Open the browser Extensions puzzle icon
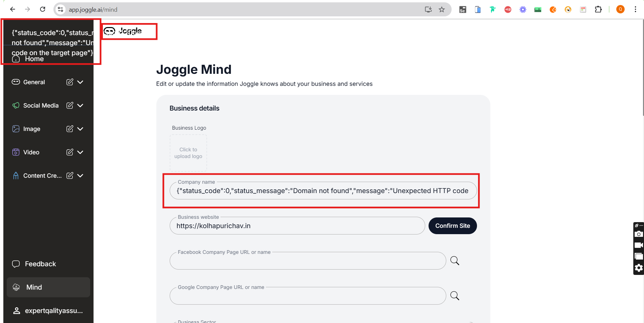644x323 pixels. pyautogui.click(x=598, y=9)
